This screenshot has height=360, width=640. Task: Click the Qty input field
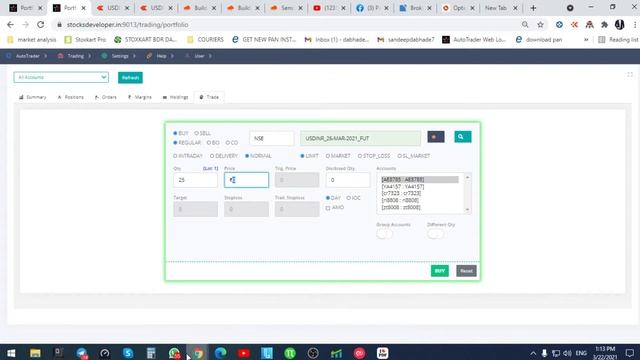196,180
